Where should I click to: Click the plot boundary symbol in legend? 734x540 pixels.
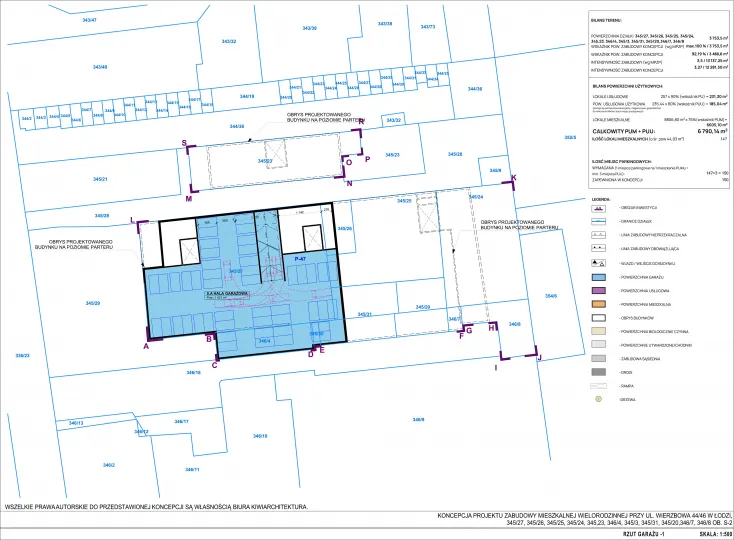(x=600, y=220)
